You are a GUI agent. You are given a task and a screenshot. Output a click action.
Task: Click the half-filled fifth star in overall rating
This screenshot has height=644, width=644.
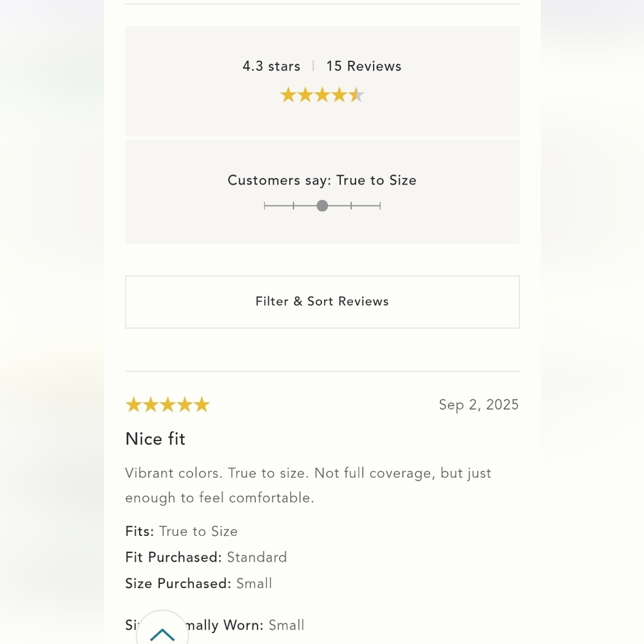[357, 95]
